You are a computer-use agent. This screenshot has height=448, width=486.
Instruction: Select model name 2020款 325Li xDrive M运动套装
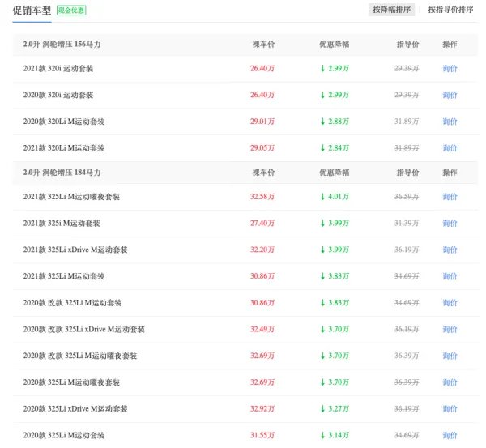(x=75, y=408)
